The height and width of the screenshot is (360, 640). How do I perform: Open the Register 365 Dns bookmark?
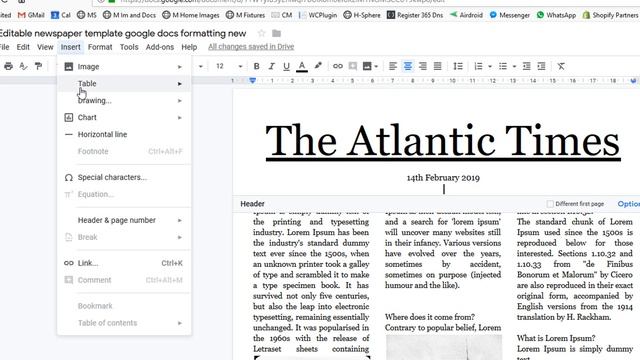point(415,15)
